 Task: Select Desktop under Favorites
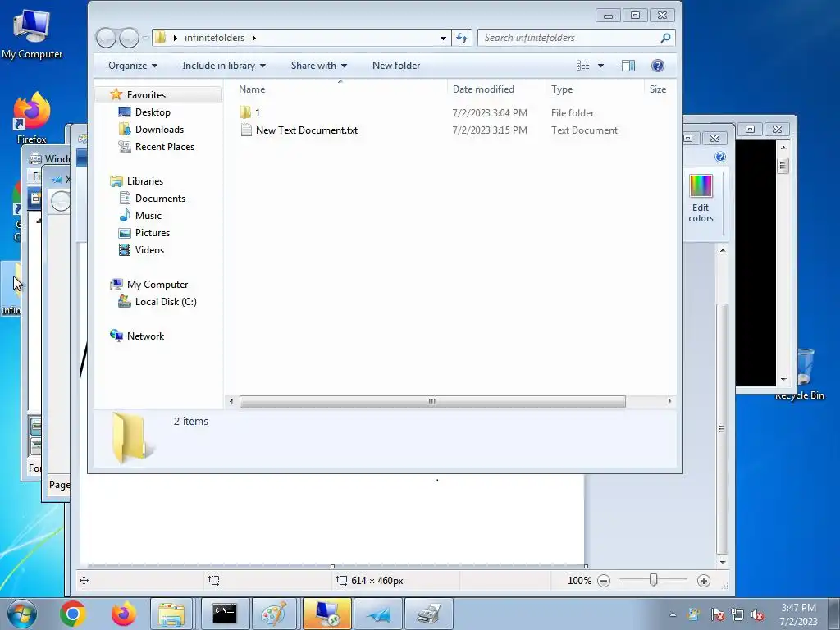pyautogui.click(x=153, y=112)
